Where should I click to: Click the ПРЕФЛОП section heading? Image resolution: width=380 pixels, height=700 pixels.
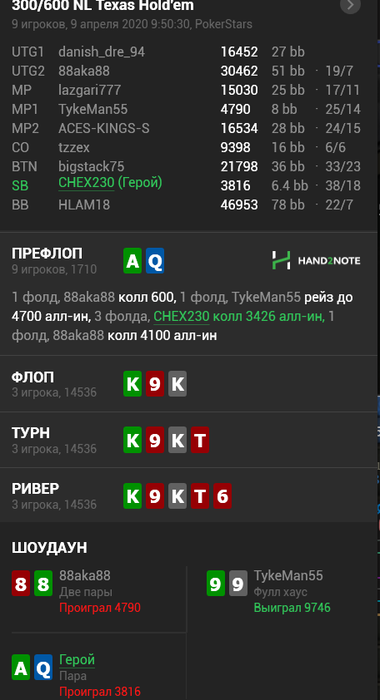pyautogui.click(x=47, y=254)
